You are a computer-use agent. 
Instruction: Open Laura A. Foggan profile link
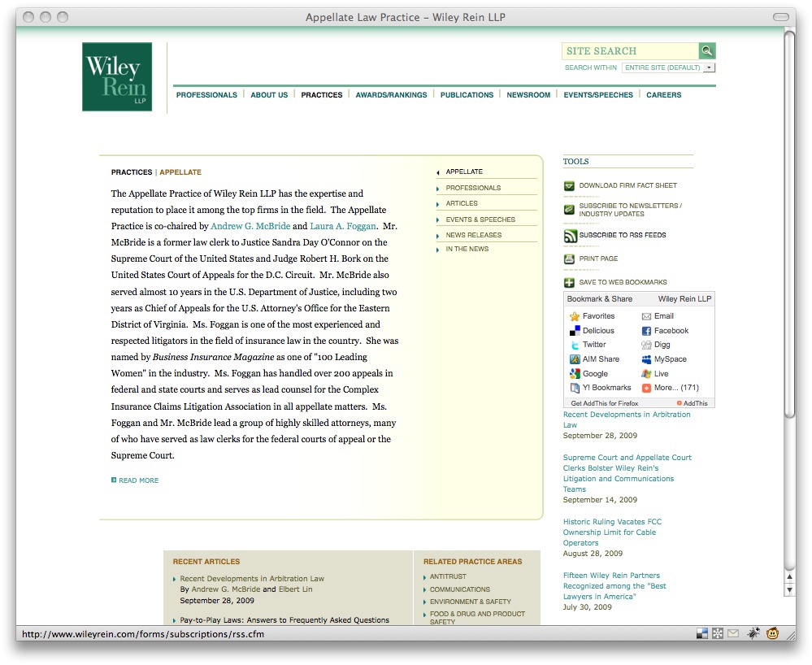[343, 226]
